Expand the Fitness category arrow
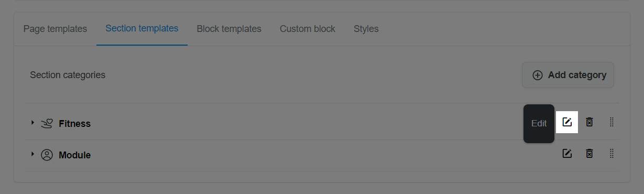Image resolution: width=644 pixels, height=194 pixels. (x=32, y=123)
